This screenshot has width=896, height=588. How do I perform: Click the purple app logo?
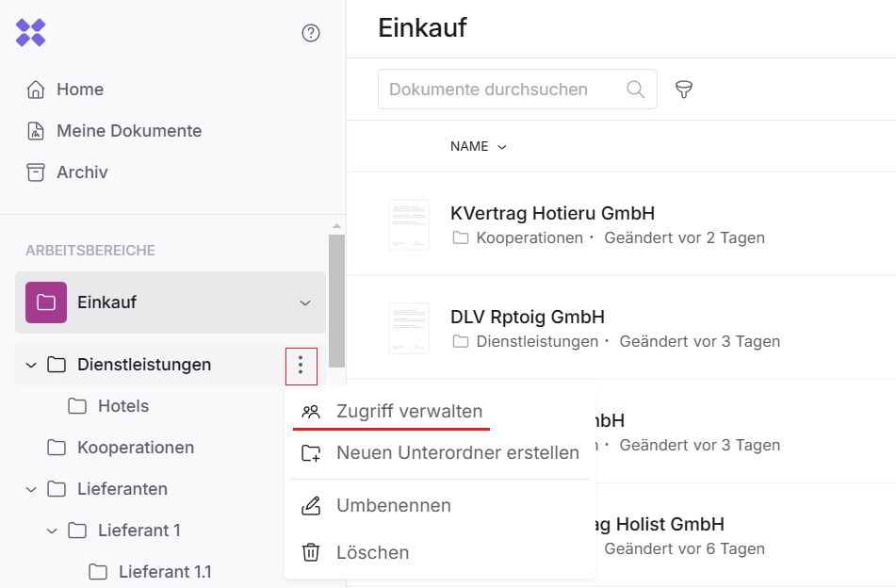point(31,33)
